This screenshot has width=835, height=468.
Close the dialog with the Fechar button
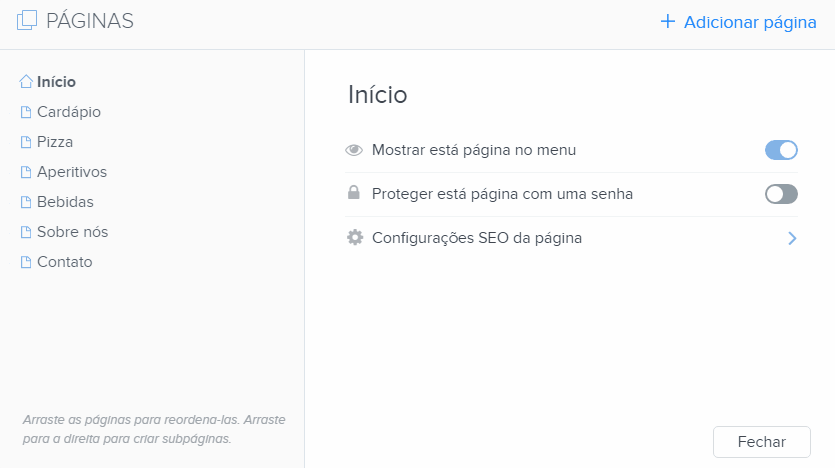click(762, 442)
